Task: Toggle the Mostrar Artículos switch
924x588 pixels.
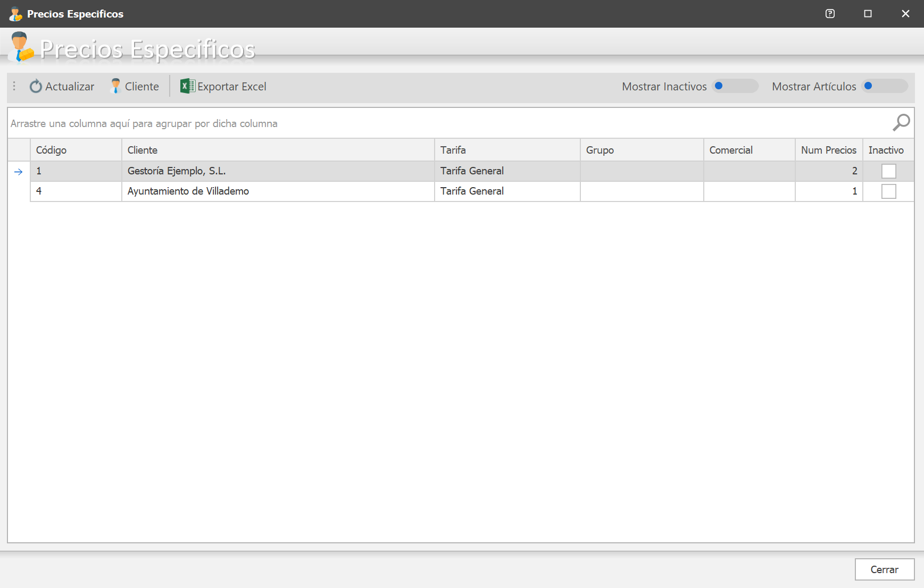Action: coord(885,86)
